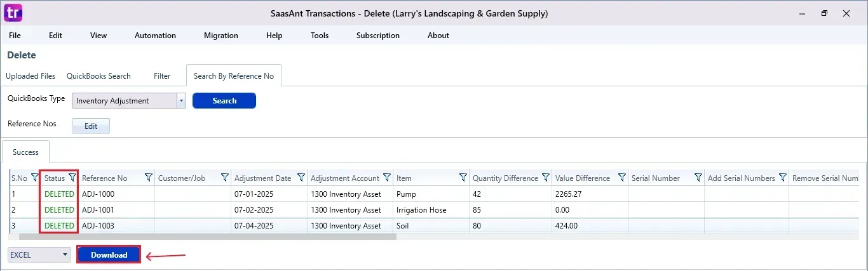
Task: Select value difference 2265.27
Action: [590, 194]
